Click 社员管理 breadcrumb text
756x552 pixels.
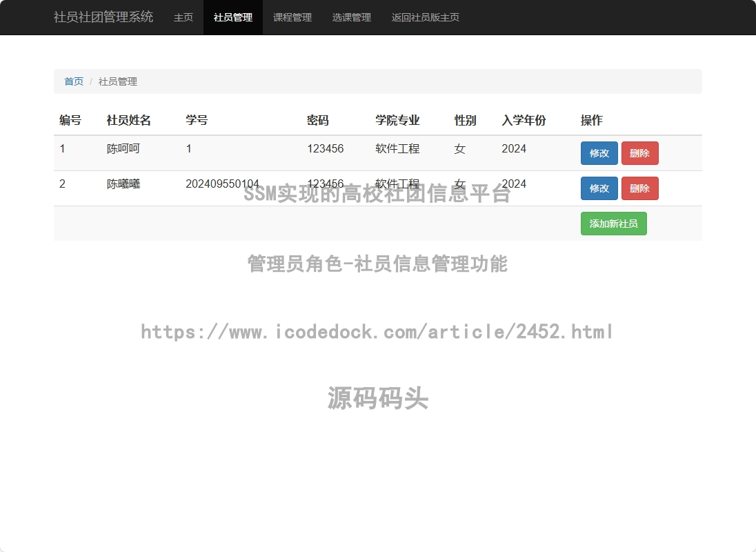pyautogui.click(x=118, y=81)
